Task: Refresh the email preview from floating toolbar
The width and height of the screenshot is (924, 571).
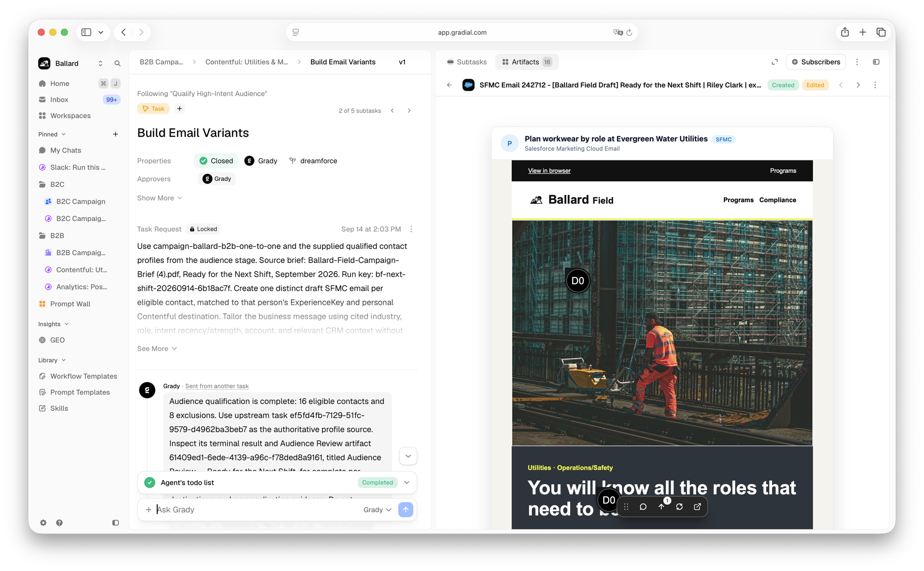Action: click(679, 507)
